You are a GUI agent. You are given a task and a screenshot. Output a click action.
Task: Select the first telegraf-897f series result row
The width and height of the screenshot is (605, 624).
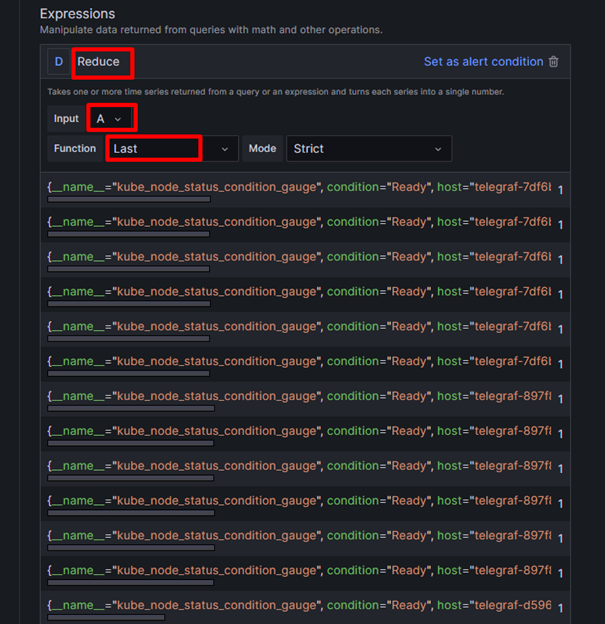299,396
